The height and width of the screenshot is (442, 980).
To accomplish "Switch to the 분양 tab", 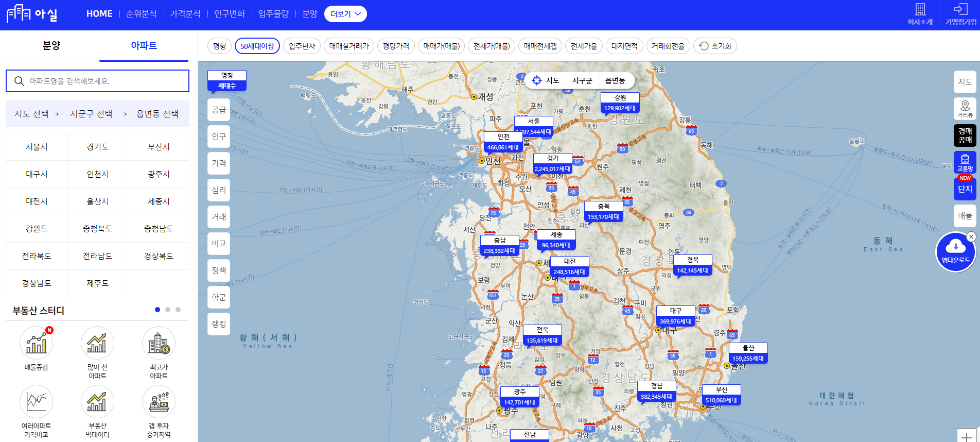I will pos(51,45).
